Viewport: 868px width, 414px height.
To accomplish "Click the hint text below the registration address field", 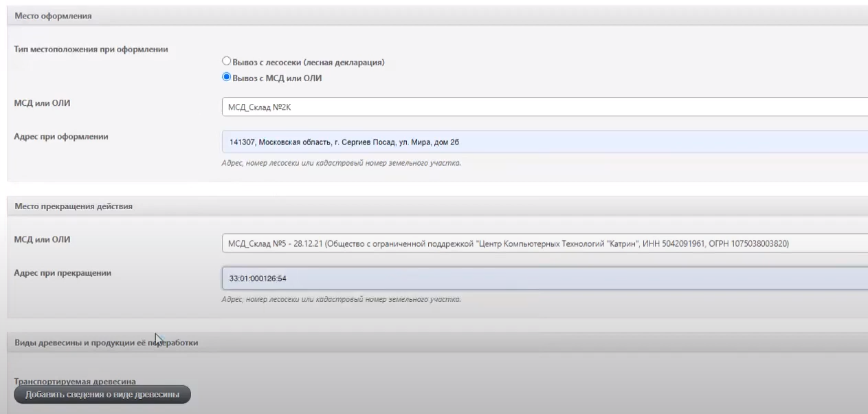I will click(x=341, y=163).
